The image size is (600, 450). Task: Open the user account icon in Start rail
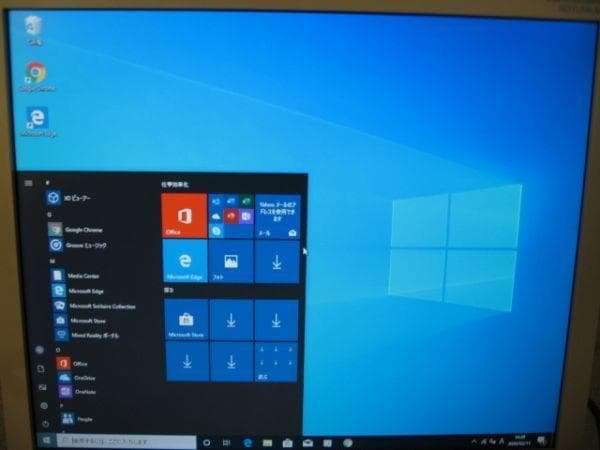coord(39,349)
